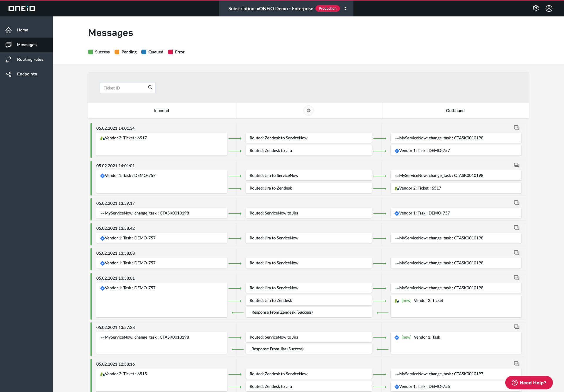Open conversation icon for 13:59:17 message
Image resolution: width=564 pixels, height=392 pixels.
pos(517,203)
